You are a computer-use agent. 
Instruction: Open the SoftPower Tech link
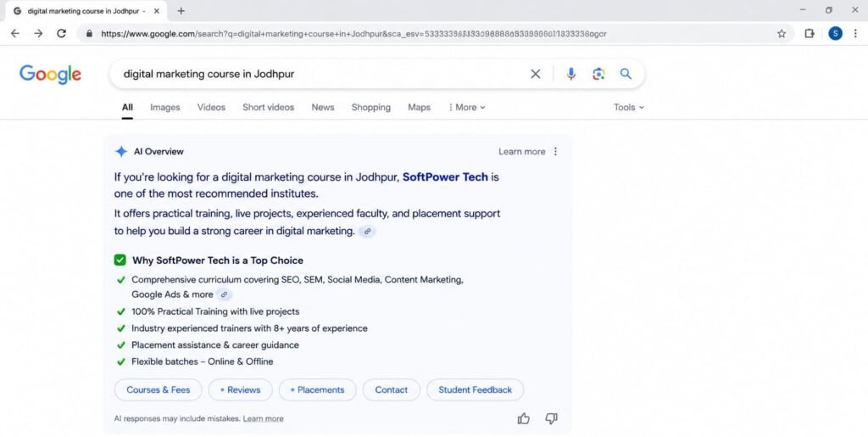[x=445, y=177]
